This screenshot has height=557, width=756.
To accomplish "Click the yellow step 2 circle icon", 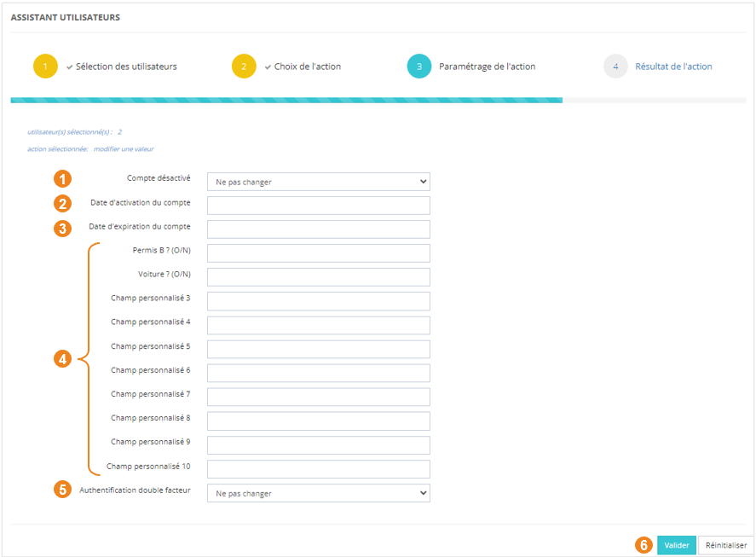I will (244, 67).
